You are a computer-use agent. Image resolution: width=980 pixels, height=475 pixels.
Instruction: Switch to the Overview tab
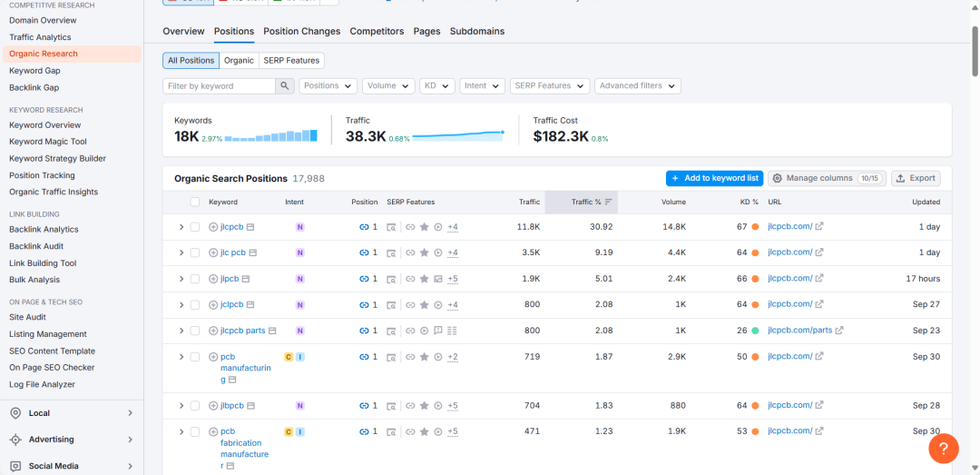[x=183, y=31]
